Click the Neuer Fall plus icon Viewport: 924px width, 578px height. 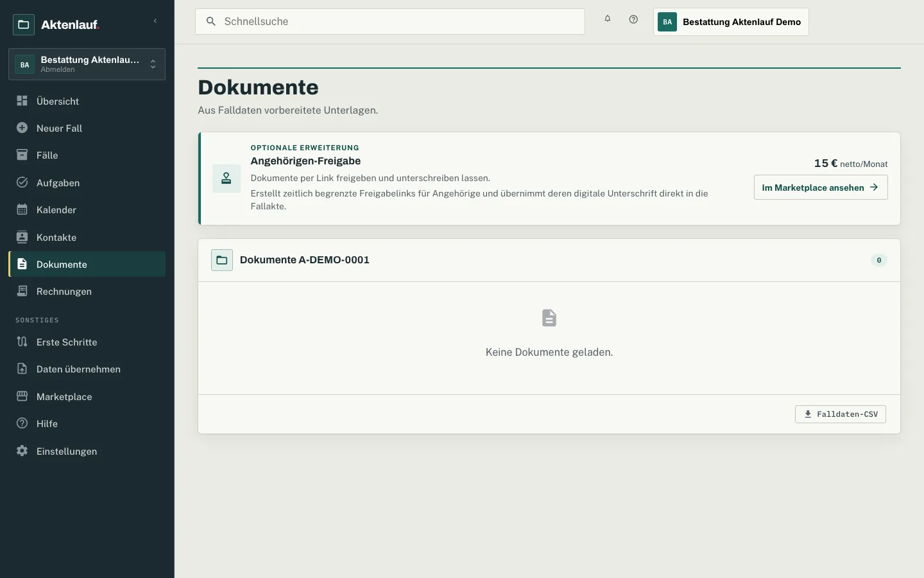tap(22, 128)
